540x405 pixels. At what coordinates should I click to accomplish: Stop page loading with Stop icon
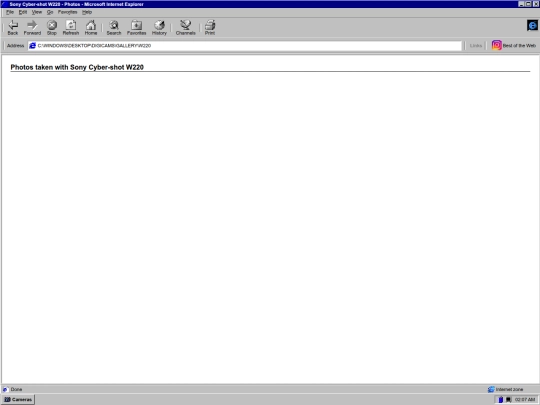pyautogui.click(x=52, y=28)
